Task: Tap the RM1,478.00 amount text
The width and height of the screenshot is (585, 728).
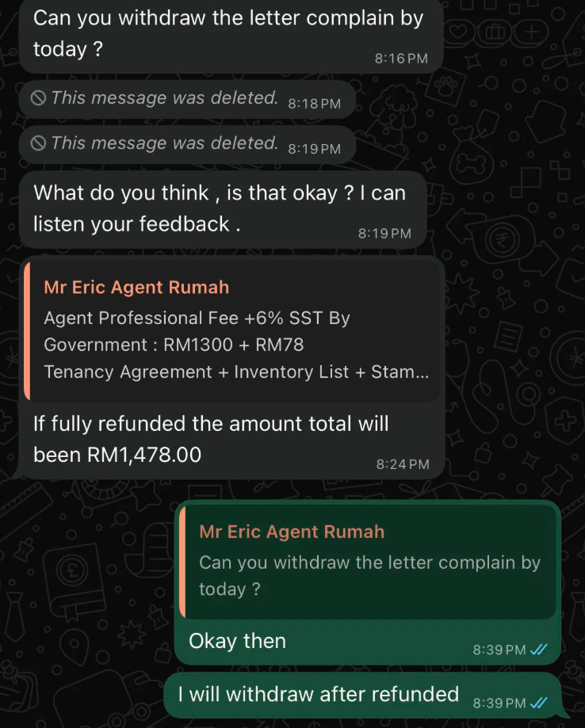Action: 144,455
